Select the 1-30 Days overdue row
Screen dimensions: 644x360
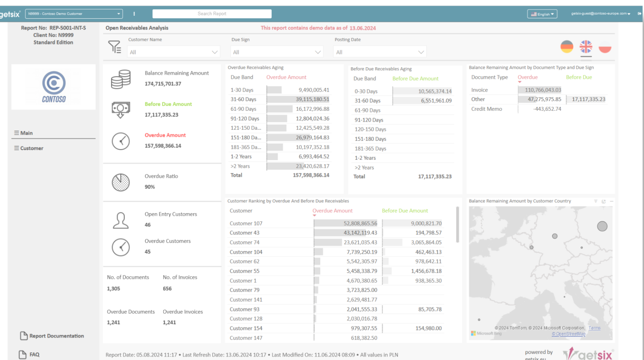[280, 90]
